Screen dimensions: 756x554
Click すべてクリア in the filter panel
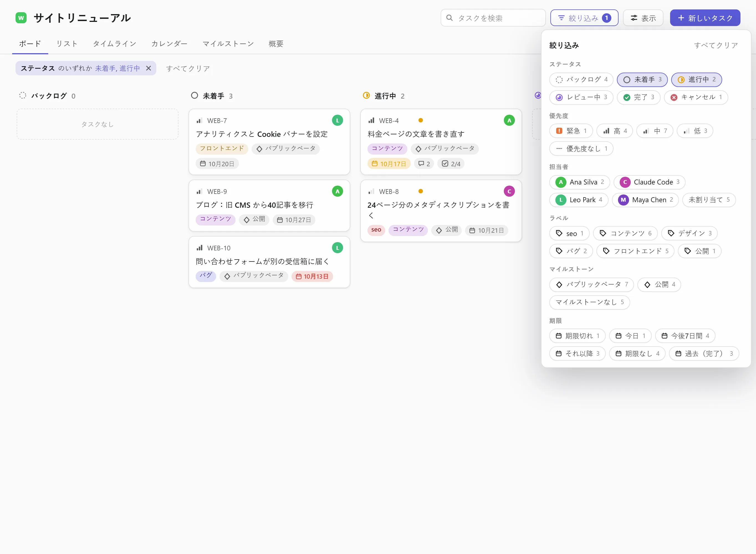pos(716,45)
